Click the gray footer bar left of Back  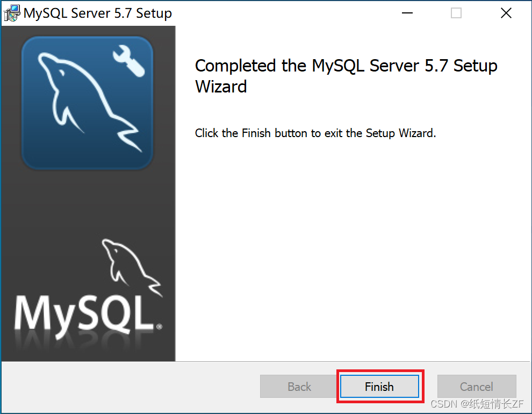[x=131, y=386]
